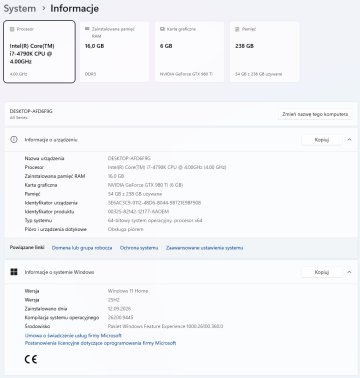This screenshot has width=360, height=378.
Task: Click the 25H2 version value
Action: (114, 300)
